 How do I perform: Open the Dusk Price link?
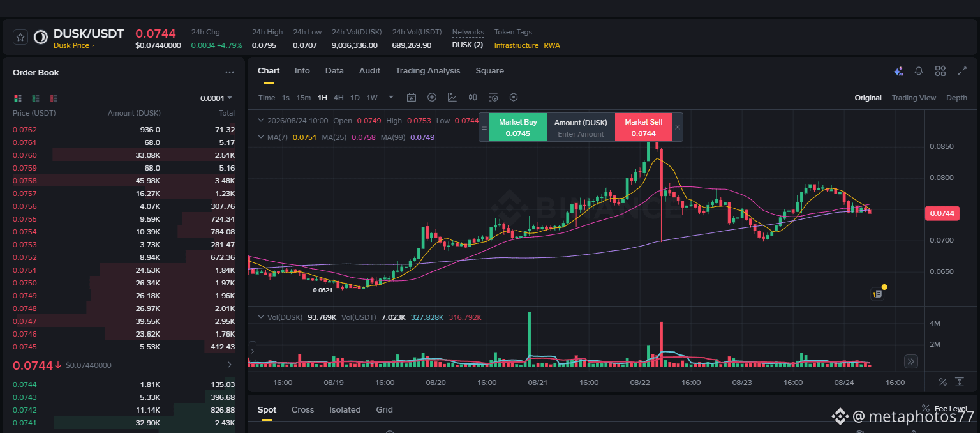74,46
